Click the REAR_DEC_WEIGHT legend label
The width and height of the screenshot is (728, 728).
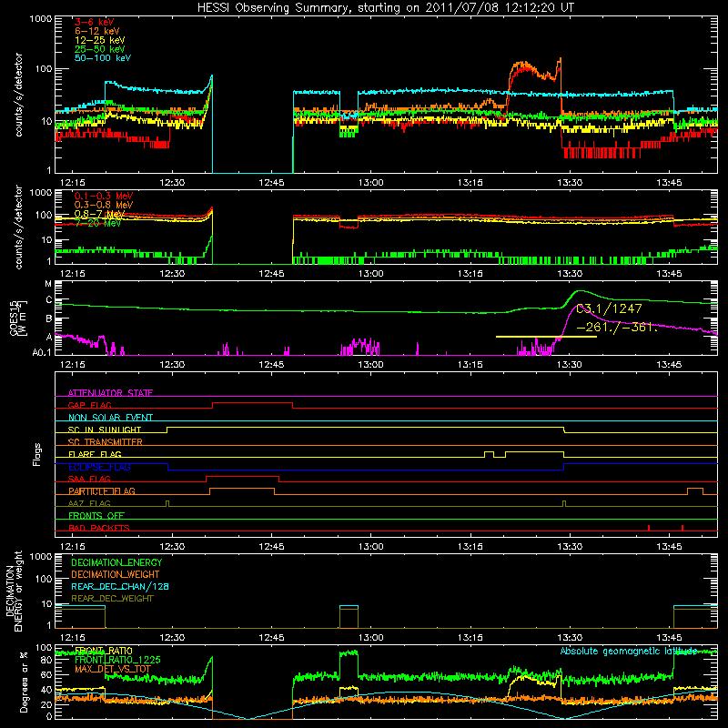(112, 599)
